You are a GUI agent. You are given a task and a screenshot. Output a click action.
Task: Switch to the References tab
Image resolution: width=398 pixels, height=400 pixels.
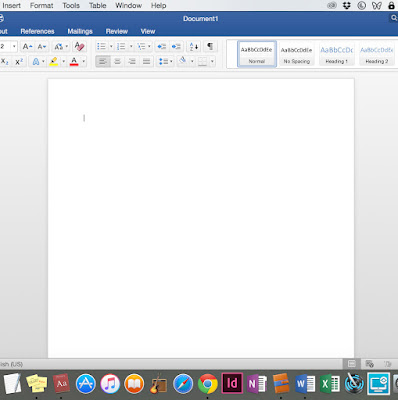click(x=37, y=31)
